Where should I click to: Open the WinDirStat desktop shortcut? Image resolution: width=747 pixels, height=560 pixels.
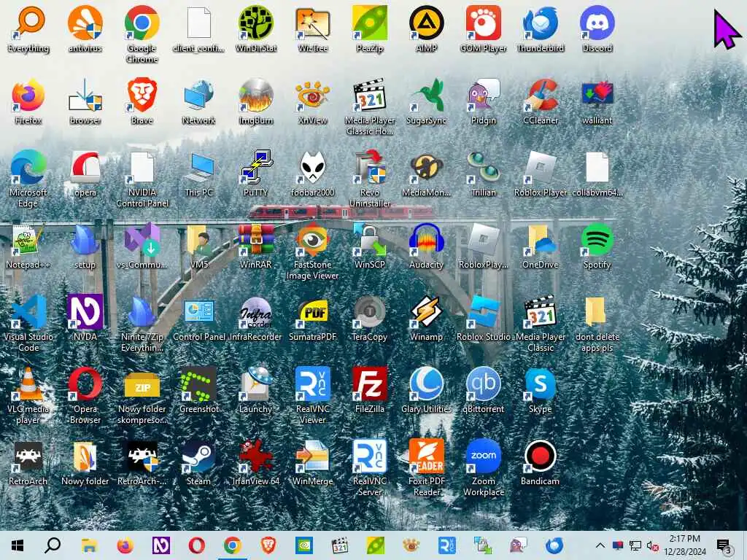tap(256, 28)
